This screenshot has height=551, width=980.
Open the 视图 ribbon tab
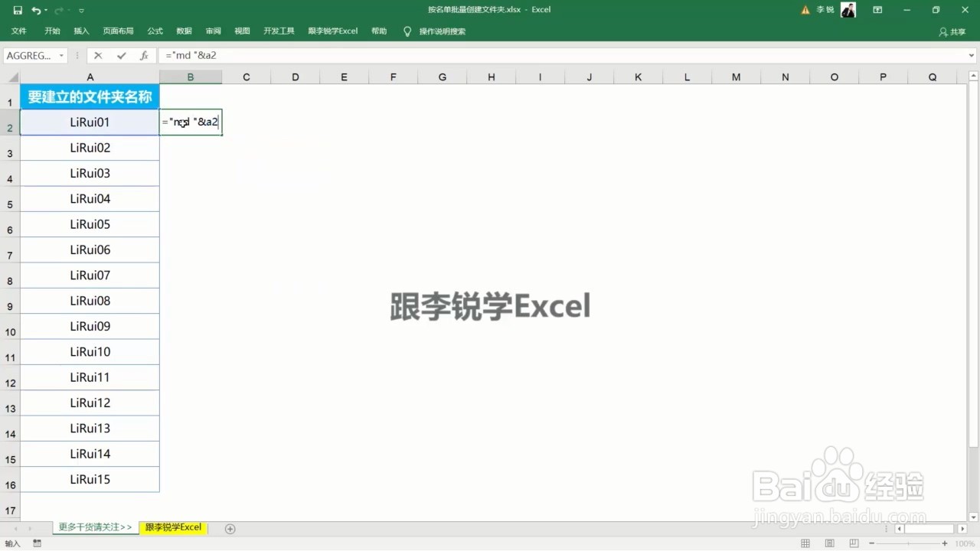[x=242, y=31]
